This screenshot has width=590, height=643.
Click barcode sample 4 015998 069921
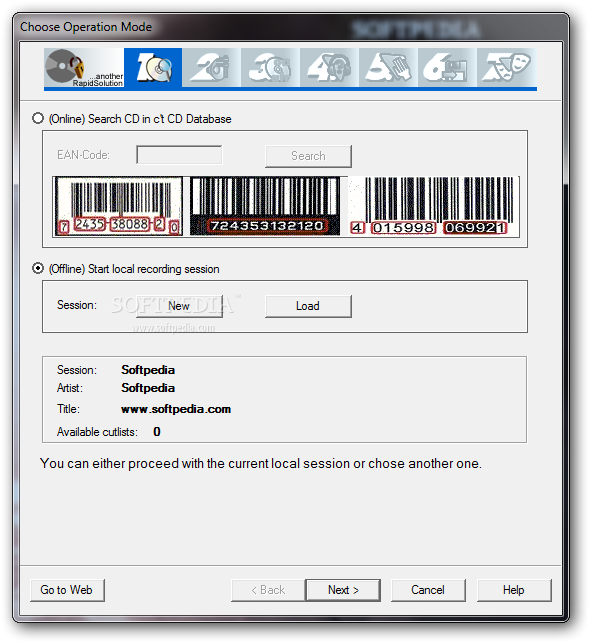point(433,207)
